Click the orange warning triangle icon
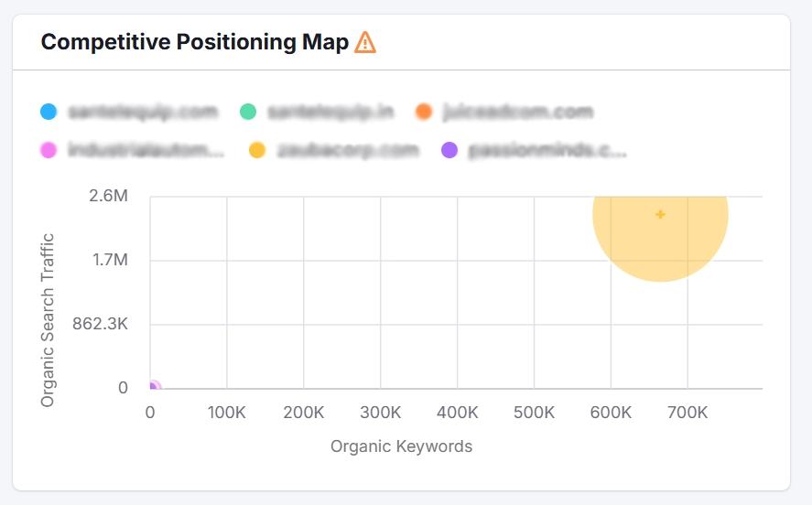This screenshot has height=505, width=812. (365, 42)
